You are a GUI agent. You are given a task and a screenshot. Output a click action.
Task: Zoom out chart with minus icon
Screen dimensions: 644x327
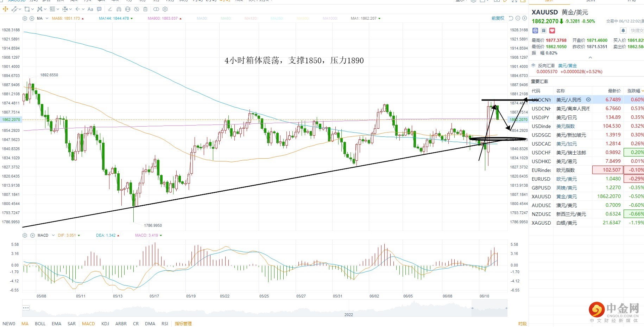pyautogui.click(x=518, y=18)
